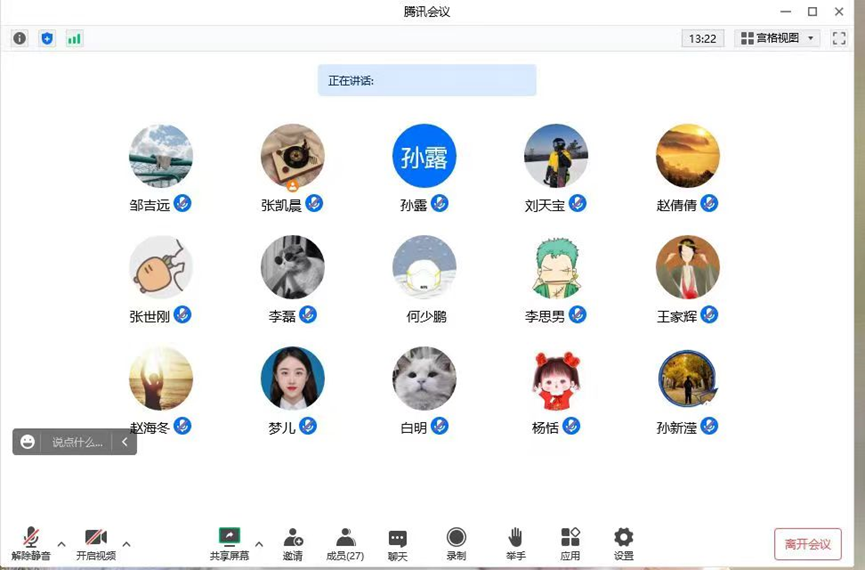This screenshot has height=570, width=865.
Task: Click the 说点什么... chat input
Action: click(77, 442)
